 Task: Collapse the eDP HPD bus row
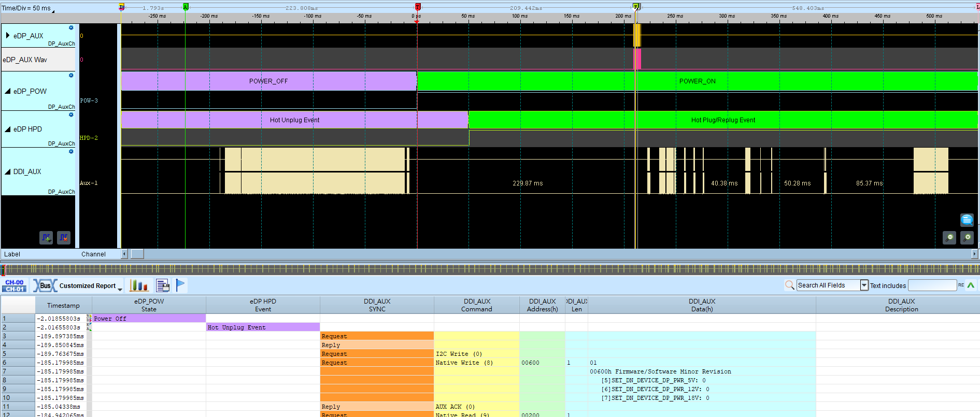pos(8,129)
